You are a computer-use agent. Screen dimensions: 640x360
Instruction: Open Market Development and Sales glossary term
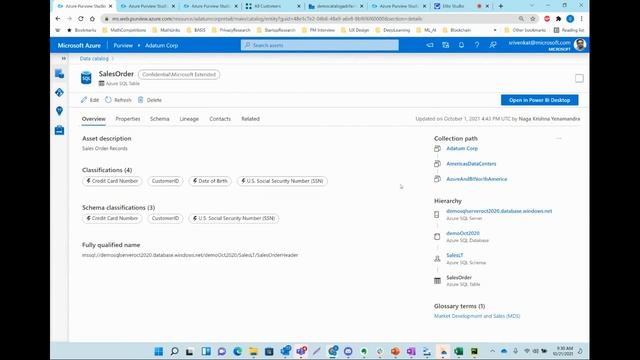click(477, 316)
